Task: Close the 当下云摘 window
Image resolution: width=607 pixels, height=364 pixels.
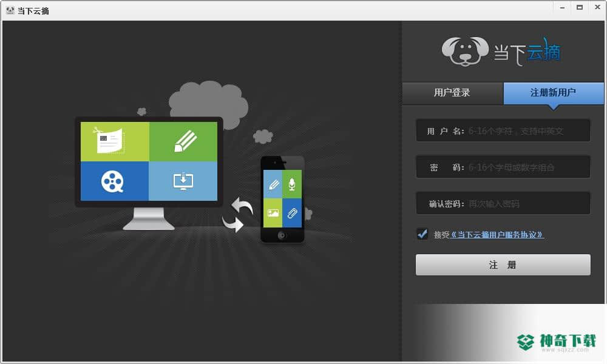Action: (x=597, y=7)
